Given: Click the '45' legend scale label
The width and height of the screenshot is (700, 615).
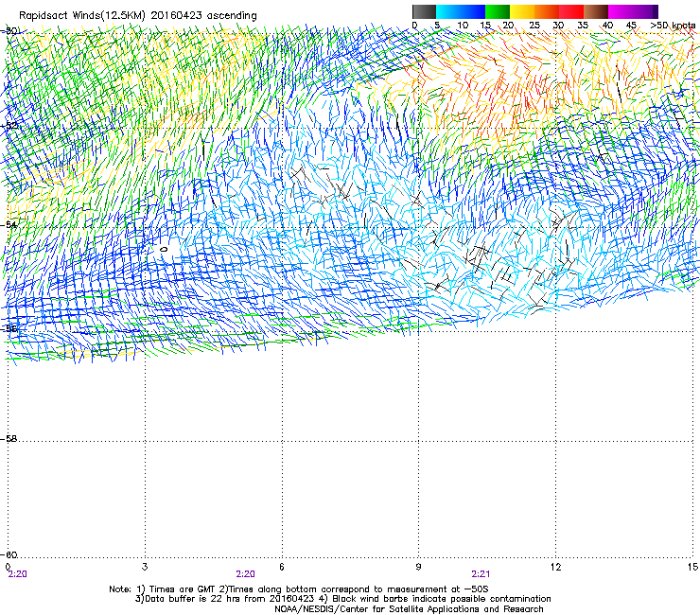Looking at the screenshot, I should (631, 26).
